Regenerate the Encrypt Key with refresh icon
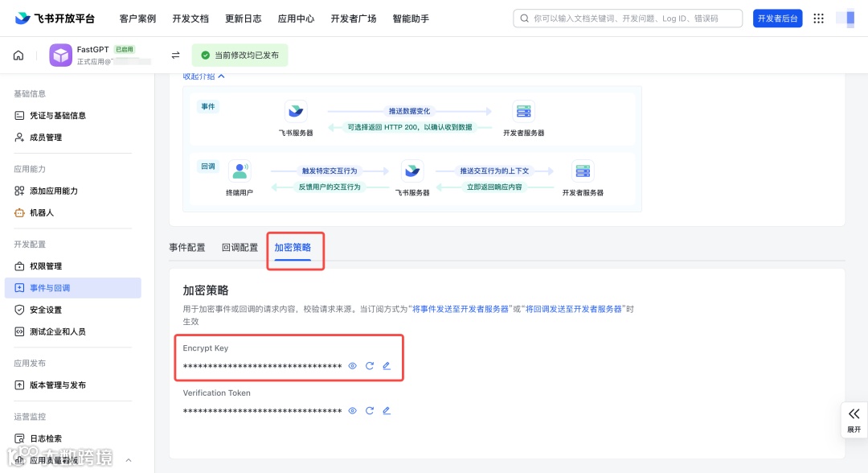868x473 pixels. 369,366
